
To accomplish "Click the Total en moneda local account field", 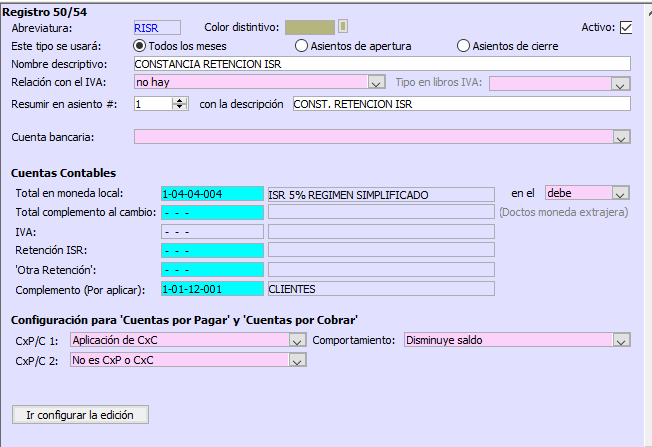I will click(x=212, y=194).
